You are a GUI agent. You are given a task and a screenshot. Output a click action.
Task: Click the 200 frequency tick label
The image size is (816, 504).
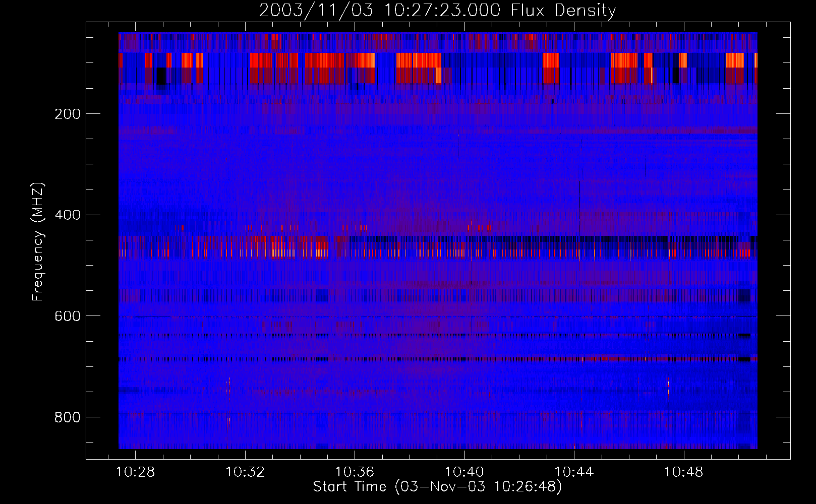pyautogui.click(x=68, y=114)
